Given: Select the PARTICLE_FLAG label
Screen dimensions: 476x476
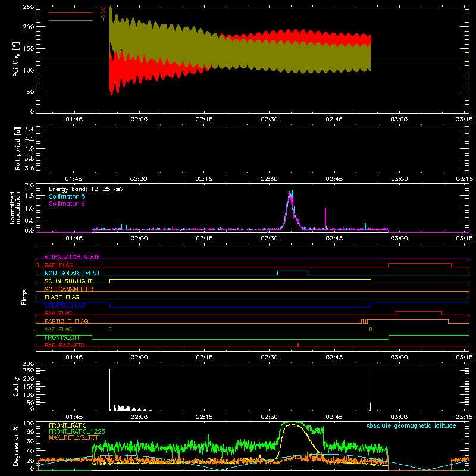Looking at the screenshot, I should pyautogui.click(x=67, y=321).
